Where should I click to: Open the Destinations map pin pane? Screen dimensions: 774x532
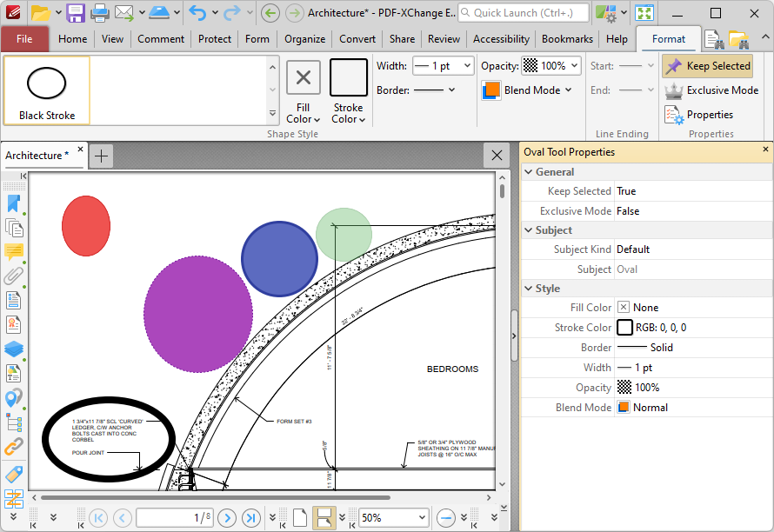pyautogui.click(x=14, y=398)
